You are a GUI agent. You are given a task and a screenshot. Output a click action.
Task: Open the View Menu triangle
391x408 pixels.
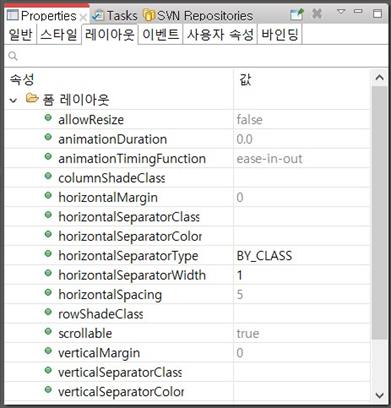click(341, 12)
